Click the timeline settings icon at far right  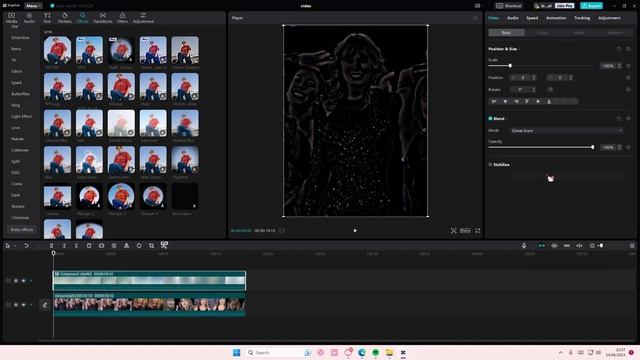point(632,246)
